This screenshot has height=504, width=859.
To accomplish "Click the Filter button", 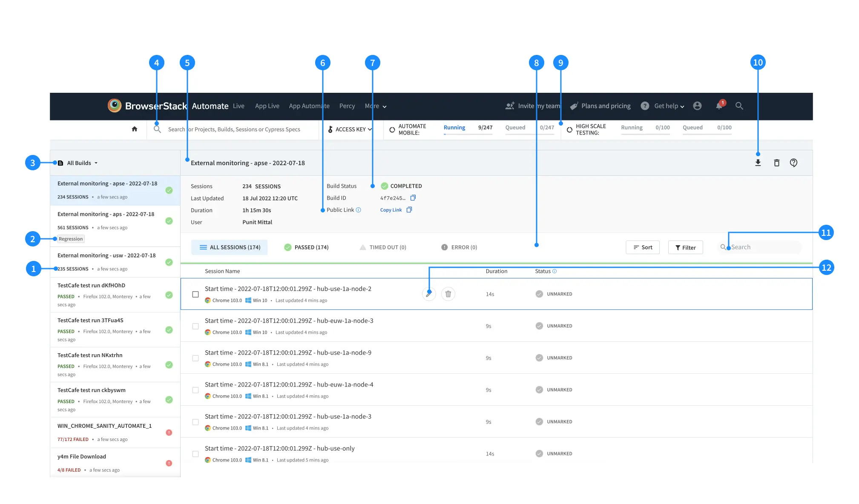I will (685, 247).
